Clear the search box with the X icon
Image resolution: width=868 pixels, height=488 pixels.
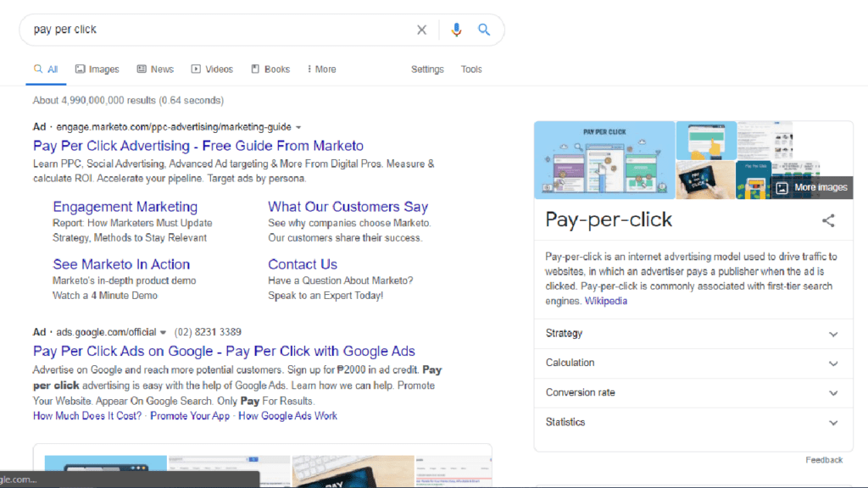coord(421,30)
